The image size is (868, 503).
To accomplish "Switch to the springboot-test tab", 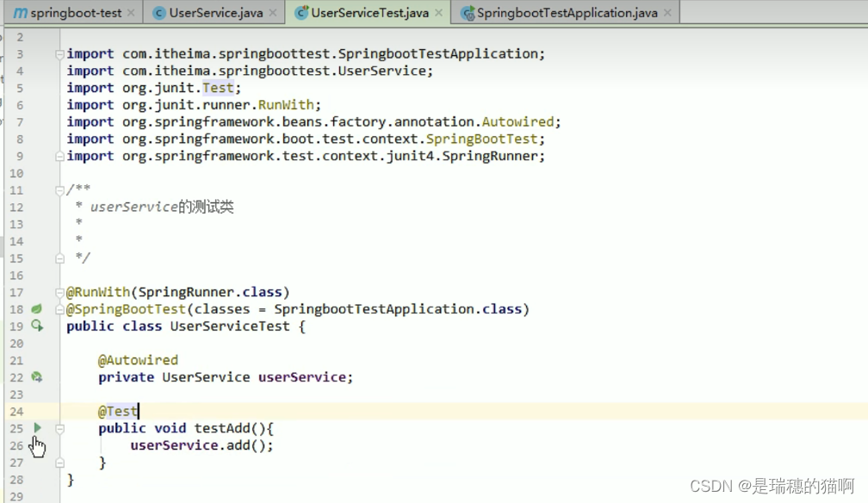I will tap(73, 12).
